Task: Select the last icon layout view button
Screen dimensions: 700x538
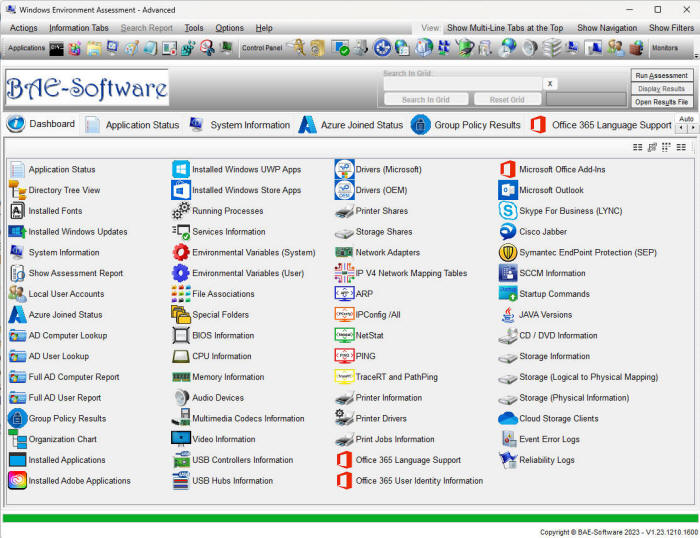Action: tap(681, 147)
